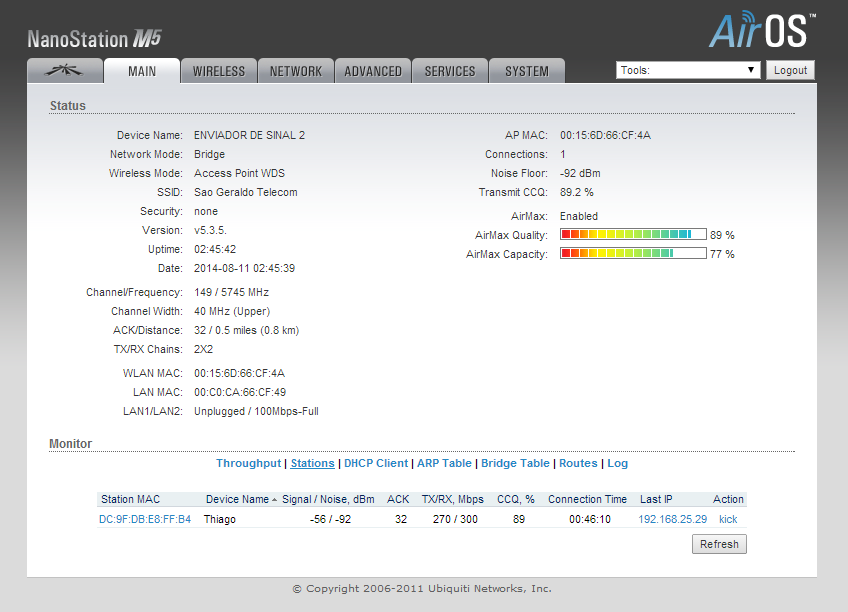
Task: Select Noise Floor value -92 dBm
Action: pyautogui.click(x=580, y=173)
